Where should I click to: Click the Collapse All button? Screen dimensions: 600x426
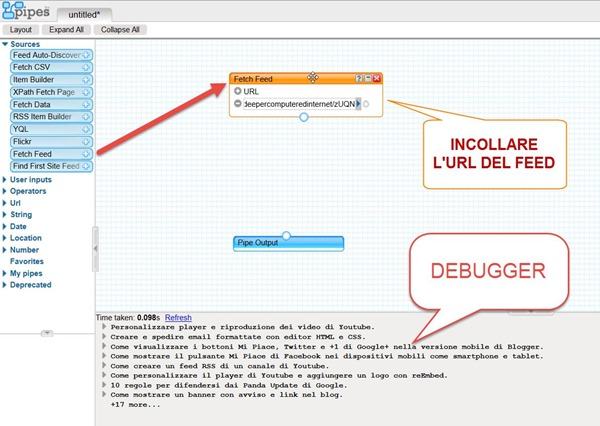[x=120, y=29]
